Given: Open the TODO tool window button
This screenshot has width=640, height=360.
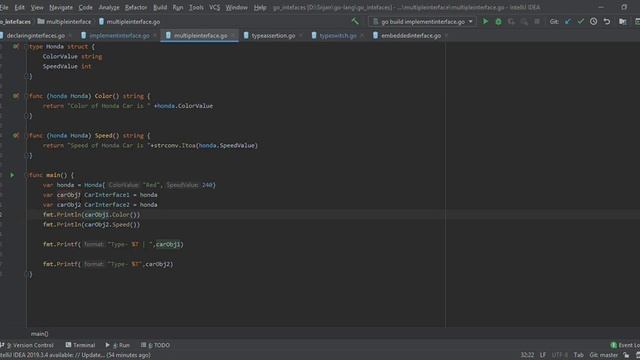Looking at the screenshot, I should point(156,345).
